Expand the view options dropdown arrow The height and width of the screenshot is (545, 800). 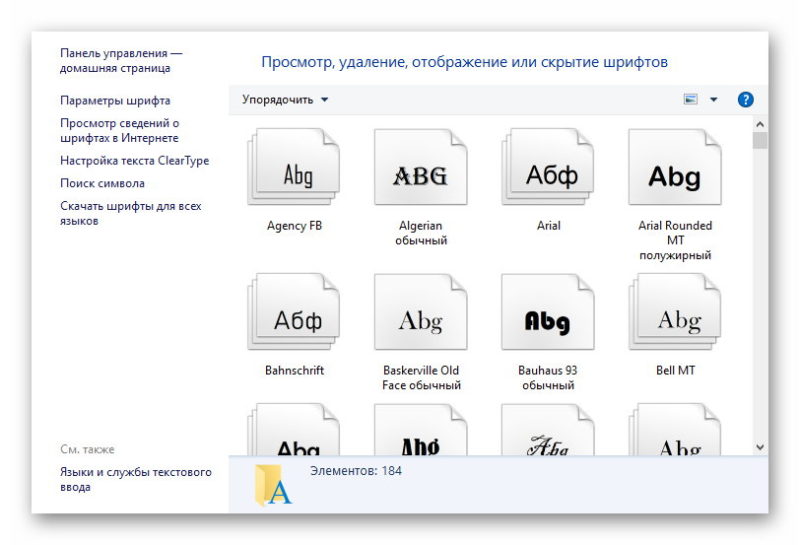714,100
